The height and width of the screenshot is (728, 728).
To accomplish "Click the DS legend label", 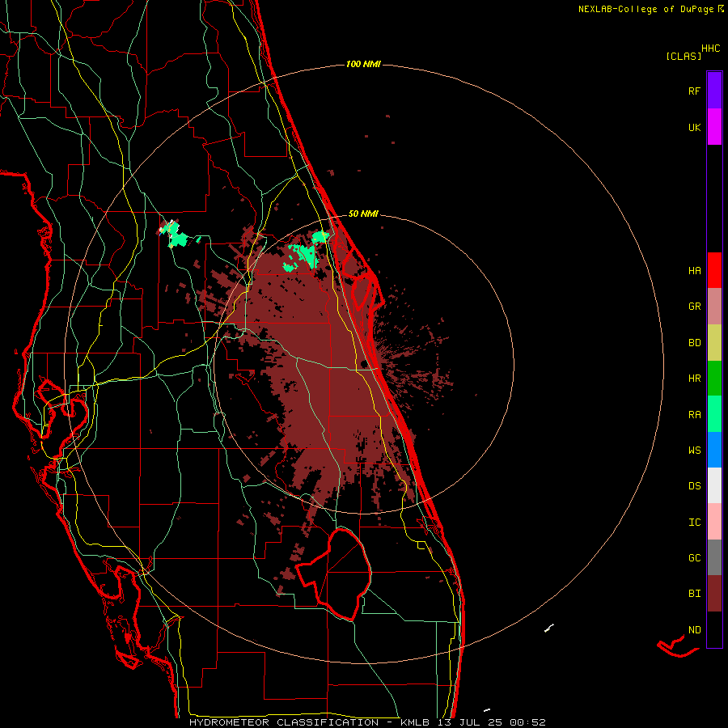I will (x=694, y=485).
